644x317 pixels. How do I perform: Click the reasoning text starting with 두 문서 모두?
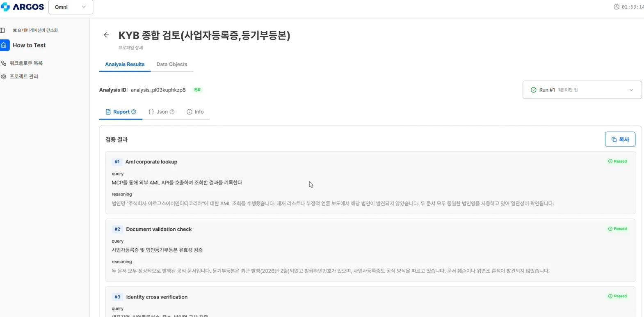pos(331,271)
